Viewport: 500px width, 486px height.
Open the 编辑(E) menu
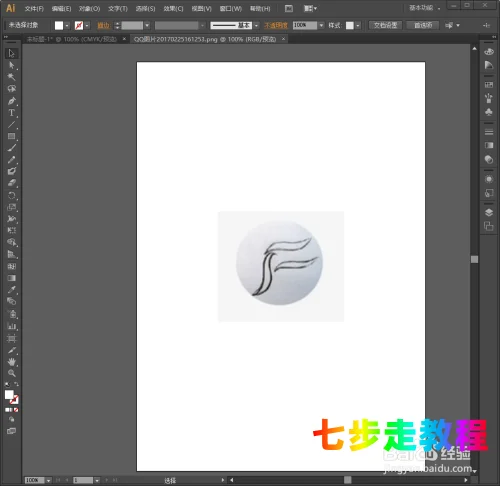point(62,9)
